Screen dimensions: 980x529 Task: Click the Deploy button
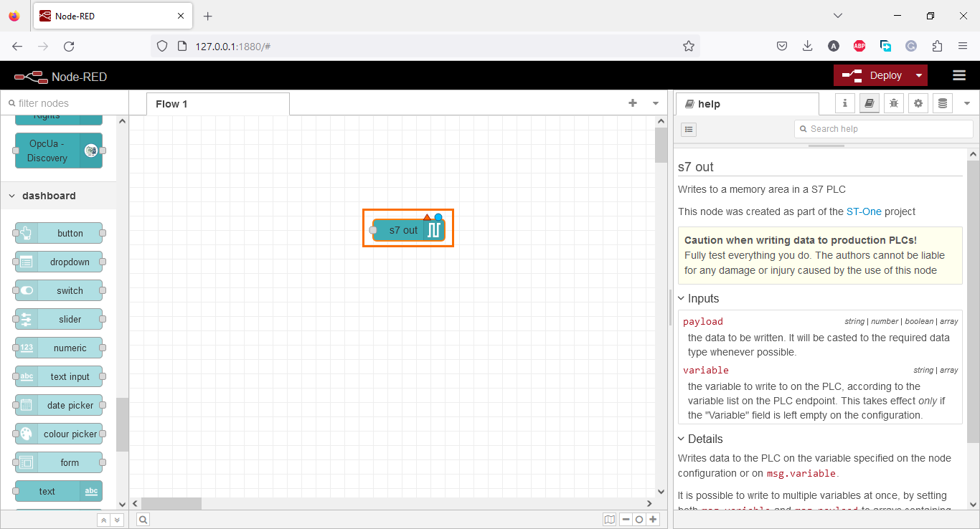(x=872, y=75)
